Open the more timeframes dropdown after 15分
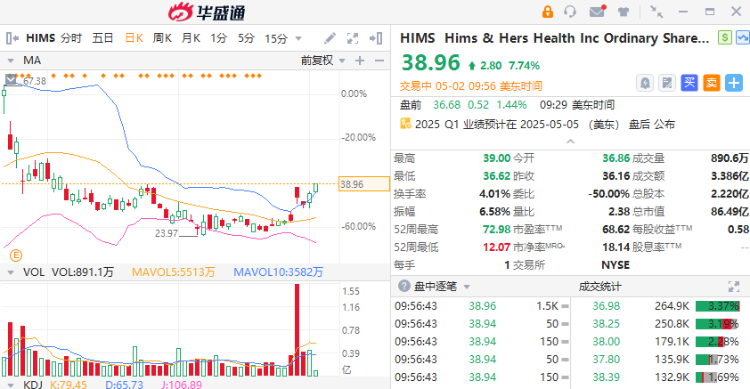Screen dimensions: 750x389 [298, 38]
